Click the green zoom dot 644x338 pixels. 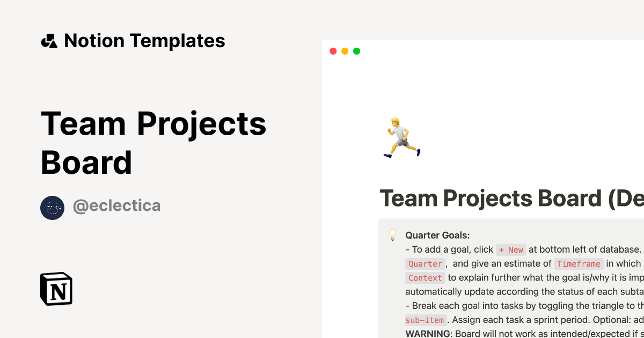pyautogui.click(x=356, y=51)
